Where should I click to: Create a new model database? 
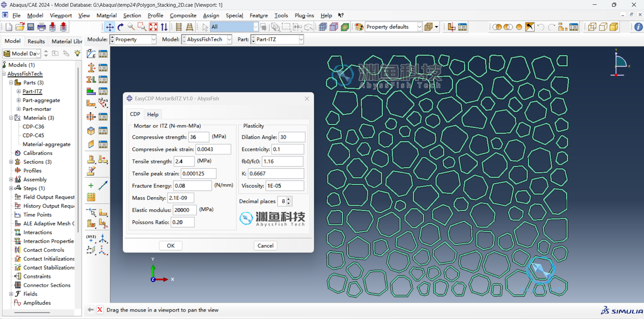pos(9,27)
